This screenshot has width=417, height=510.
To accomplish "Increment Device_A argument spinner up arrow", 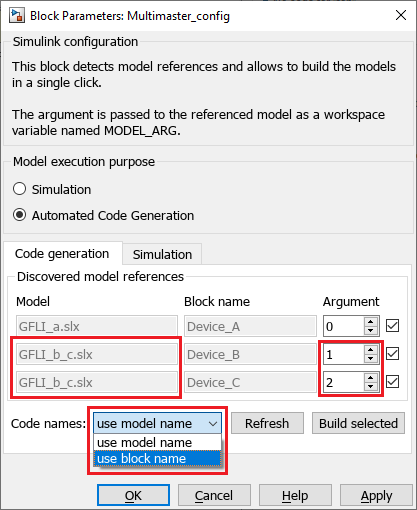I will click(371, 322).
